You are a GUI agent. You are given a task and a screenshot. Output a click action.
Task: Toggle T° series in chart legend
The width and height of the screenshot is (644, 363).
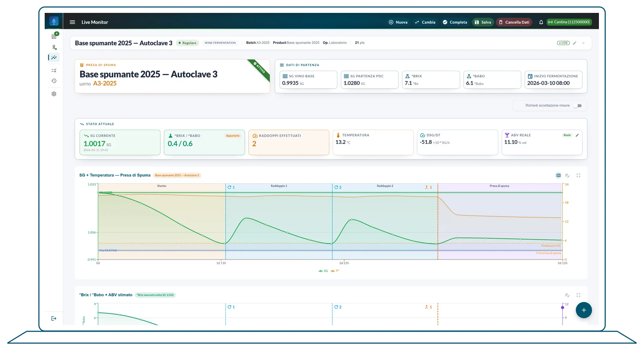click(x=335, y=271)
